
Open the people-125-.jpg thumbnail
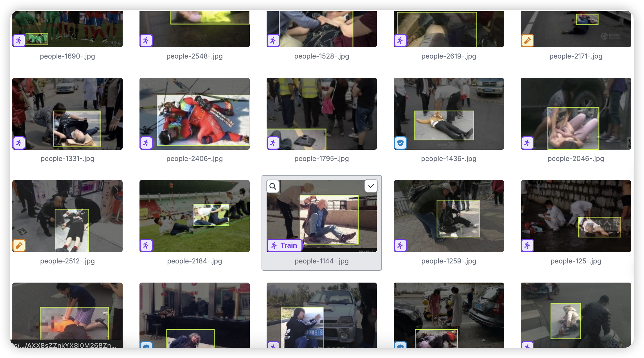tap(576, 216)
